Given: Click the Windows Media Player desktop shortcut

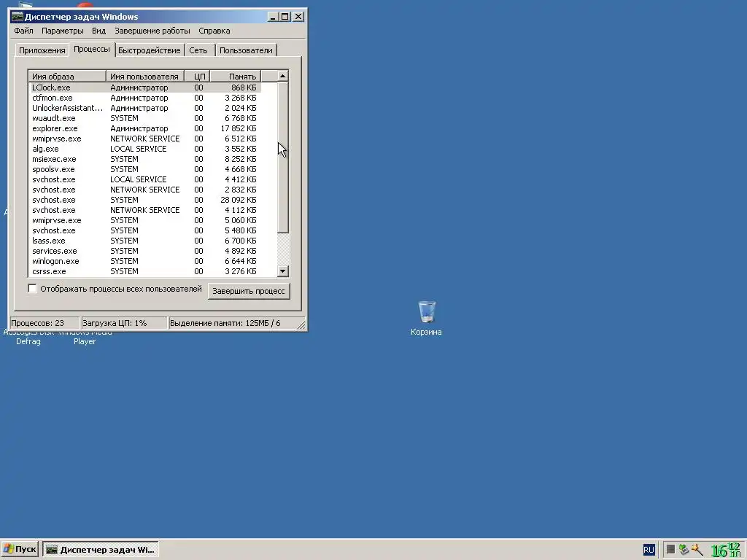Looking at the screenshot, I should (85, 337).
